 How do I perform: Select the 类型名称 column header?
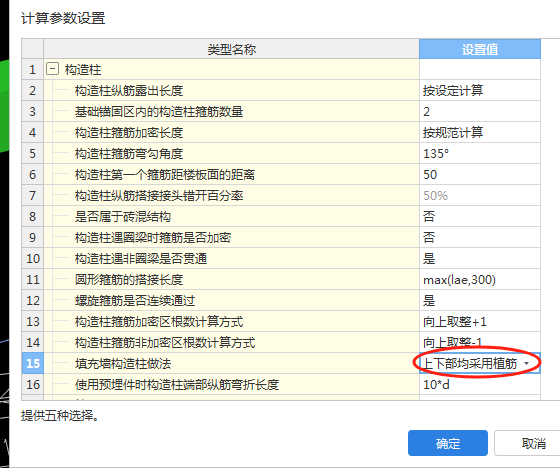231,49
